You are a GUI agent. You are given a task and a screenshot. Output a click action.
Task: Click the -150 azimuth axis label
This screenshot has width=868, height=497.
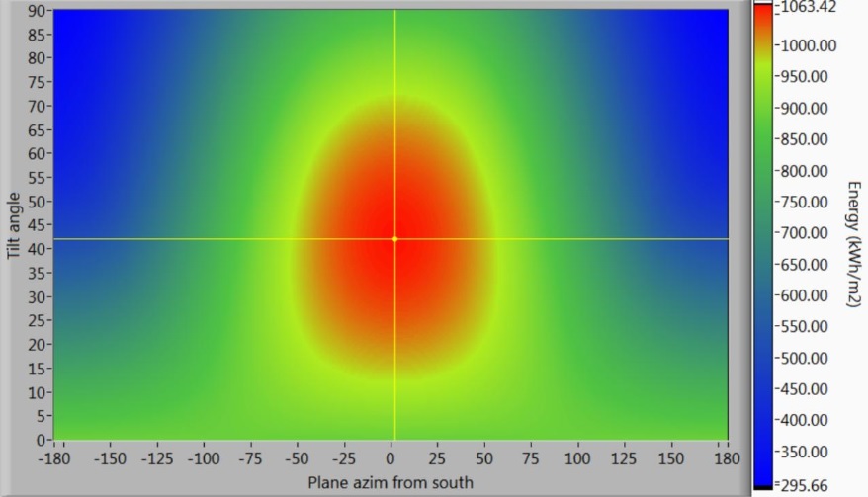110,458
